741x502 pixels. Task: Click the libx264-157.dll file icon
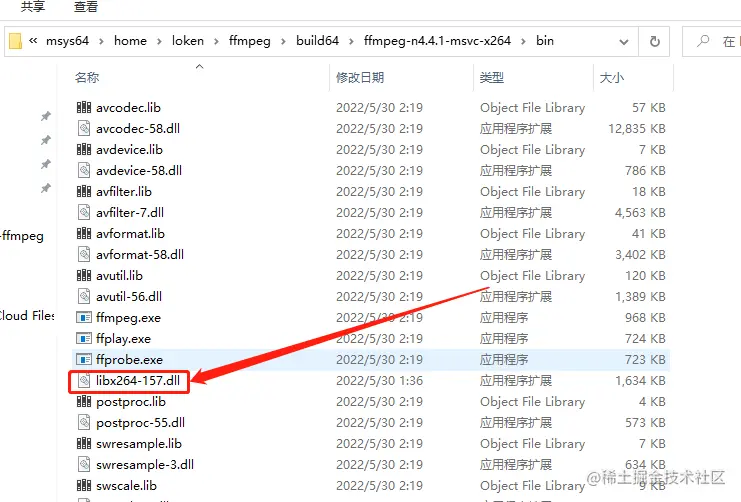pyautogui.click(x=84, y=381)
